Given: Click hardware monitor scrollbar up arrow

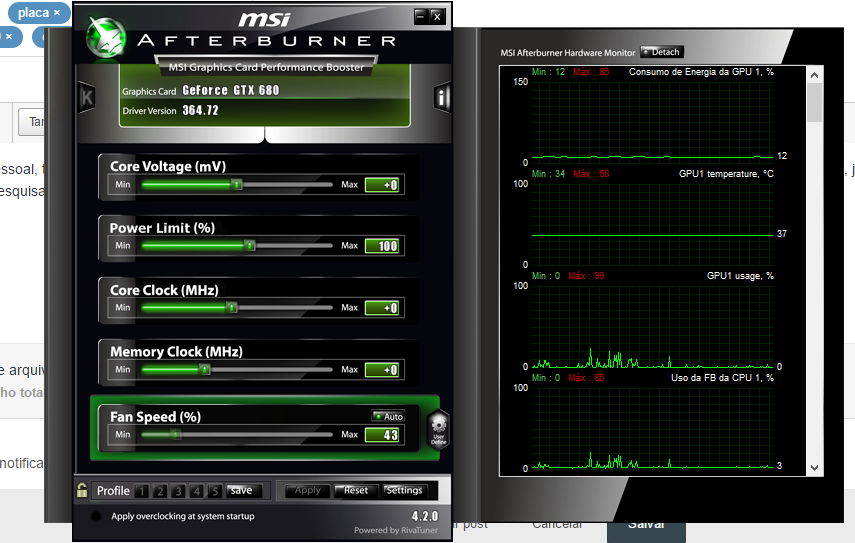Looking at the screenshot, I should [x=815, y=75].
